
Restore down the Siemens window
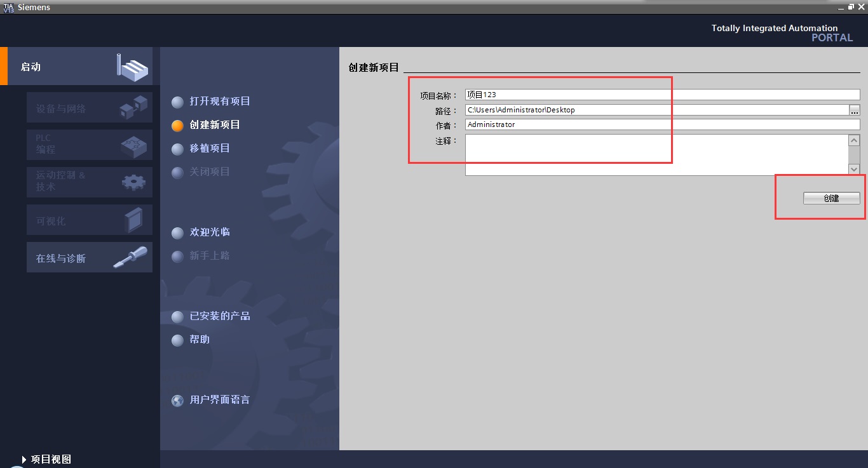[x=851, y=7]
